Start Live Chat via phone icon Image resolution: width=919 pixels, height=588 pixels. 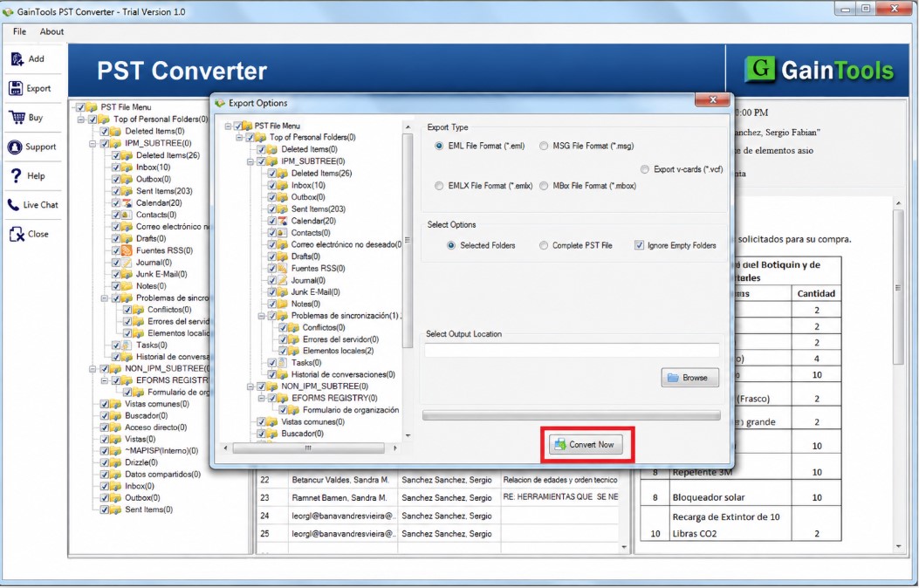pyautogui.click(x=13, y=205)
